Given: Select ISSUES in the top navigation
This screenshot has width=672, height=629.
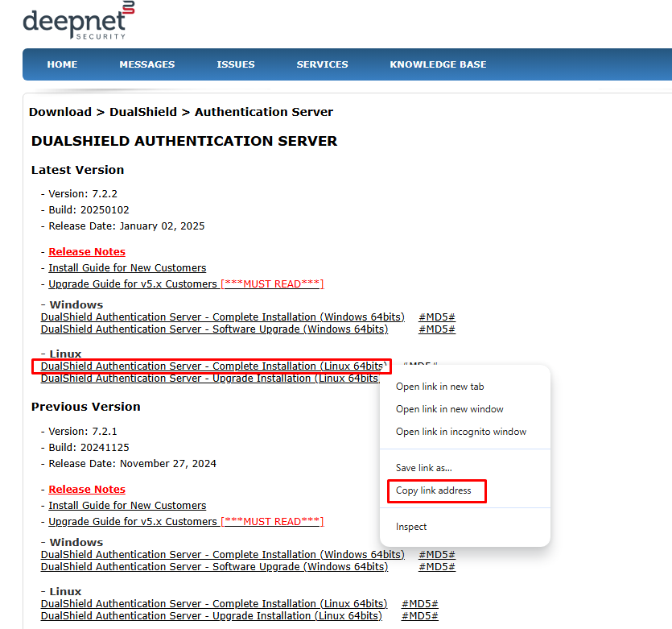Looking at the screenshot, I should 235,64.
